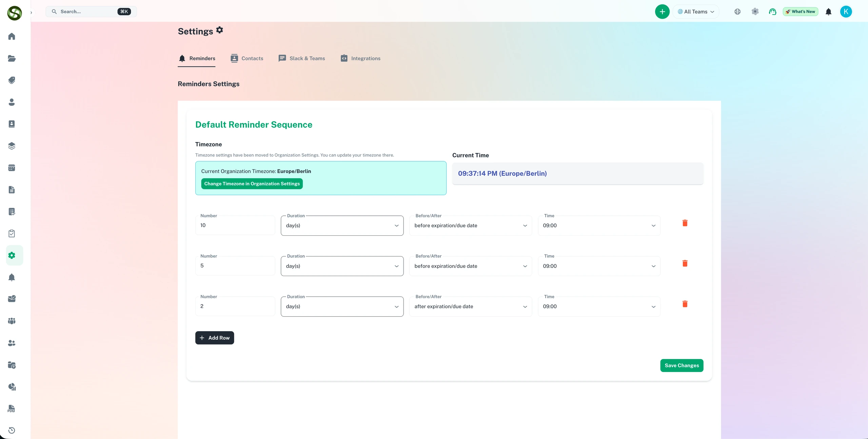Open Before/After dropdown in the 10 row
The height and width of the screenshot is (439, 868).
pos(471,226)
